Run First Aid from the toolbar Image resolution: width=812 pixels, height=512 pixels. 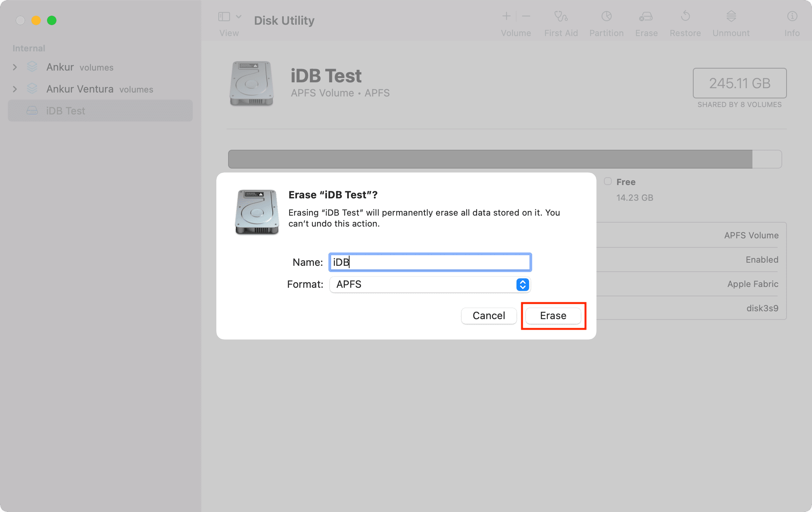click(561, 16)
